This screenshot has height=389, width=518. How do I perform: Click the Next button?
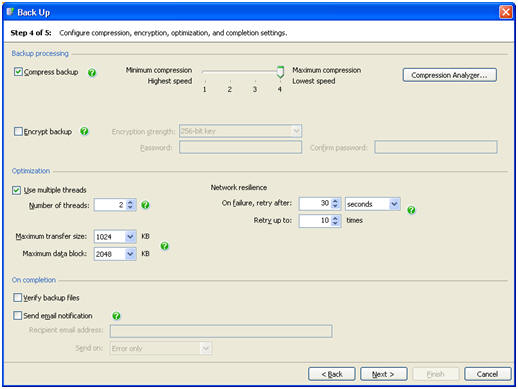383,374
